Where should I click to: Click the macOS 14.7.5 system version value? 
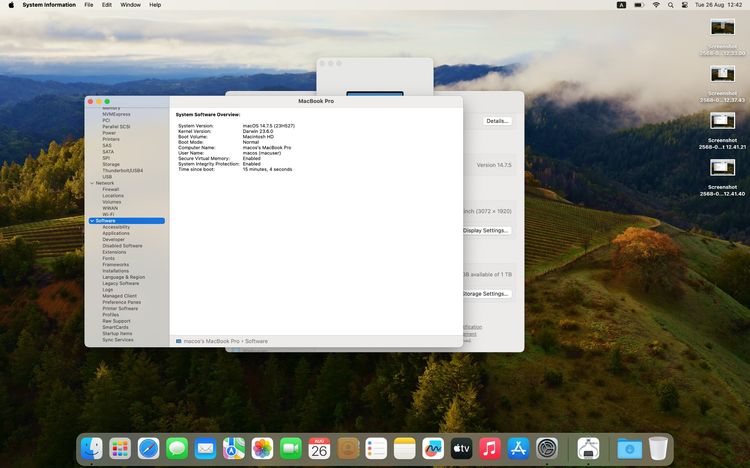coord(269,126)
